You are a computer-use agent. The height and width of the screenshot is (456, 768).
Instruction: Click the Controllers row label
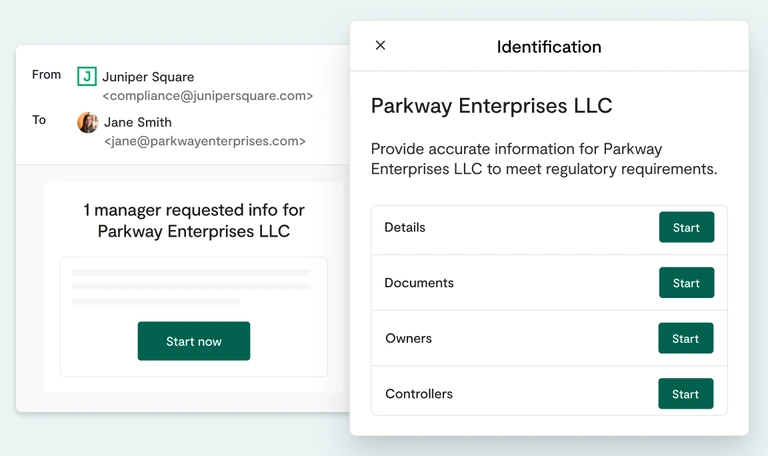pos(419,394)
